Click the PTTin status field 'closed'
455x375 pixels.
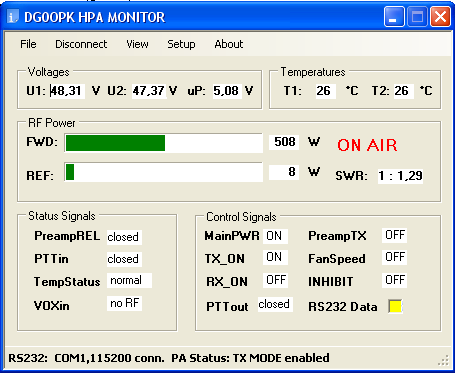124,259
